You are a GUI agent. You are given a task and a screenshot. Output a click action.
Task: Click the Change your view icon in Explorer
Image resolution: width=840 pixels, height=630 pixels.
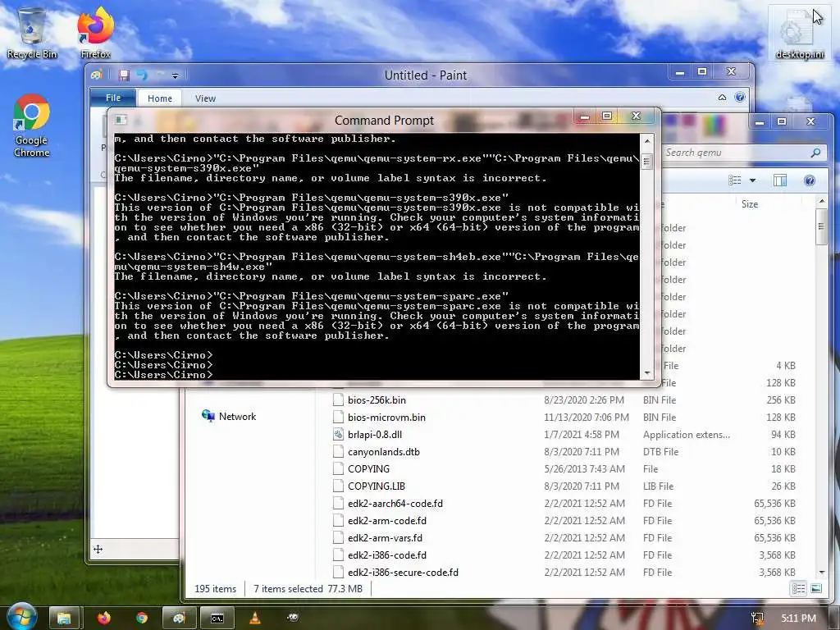pyautogui.click(x=735, y=180)
